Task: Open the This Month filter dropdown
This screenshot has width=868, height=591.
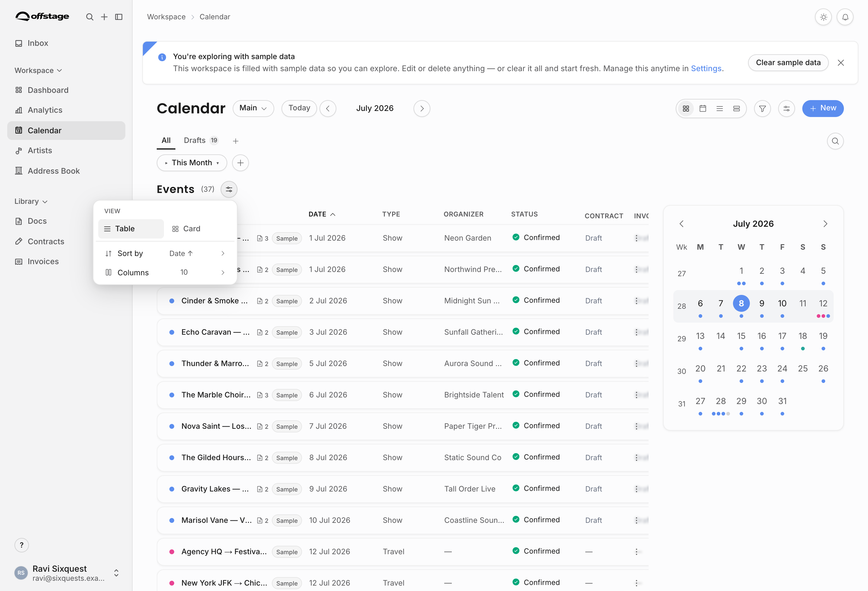Action: click(x=192, y=163)
